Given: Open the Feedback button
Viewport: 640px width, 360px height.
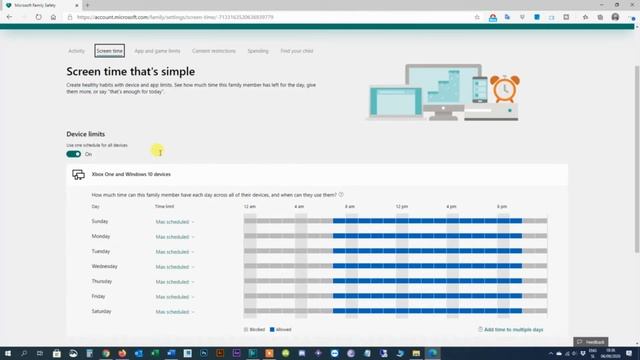Looking at the screenshot, I should tap(591, 342).
